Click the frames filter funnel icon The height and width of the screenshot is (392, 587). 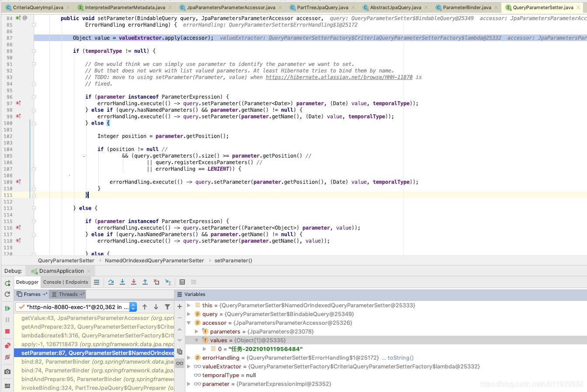tap(167, 307)
